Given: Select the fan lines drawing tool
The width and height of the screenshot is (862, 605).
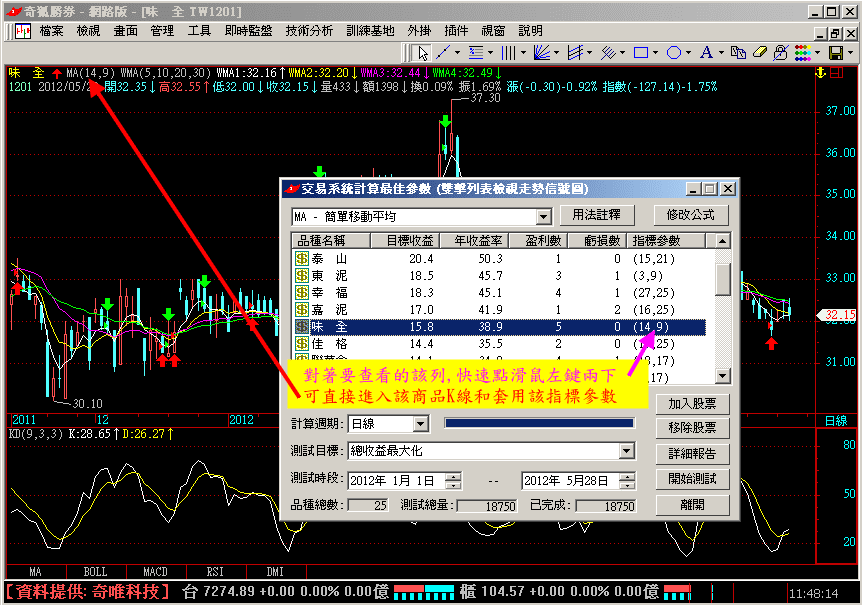Looking at the screenshot, I should pos(541,53).
